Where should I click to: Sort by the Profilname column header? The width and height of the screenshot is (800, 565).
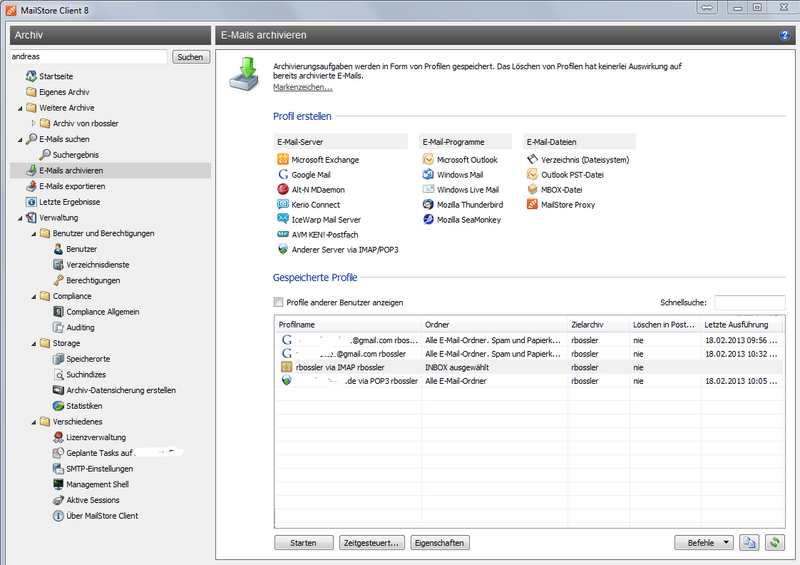pos(348,325)
